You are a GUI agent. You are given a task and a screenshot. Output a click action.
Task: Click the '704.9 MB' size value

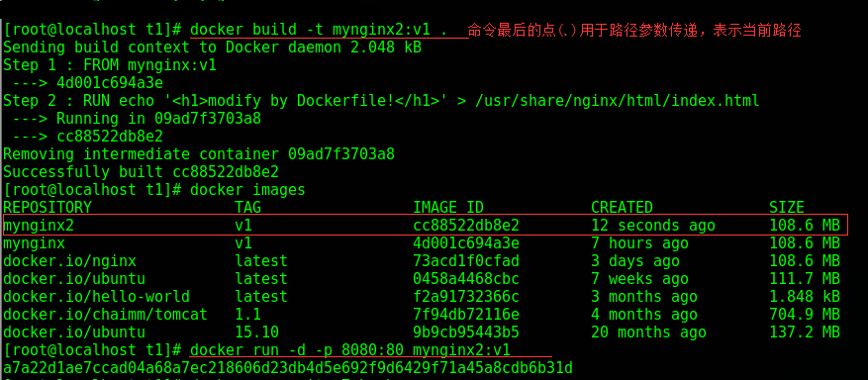(805, 314)
